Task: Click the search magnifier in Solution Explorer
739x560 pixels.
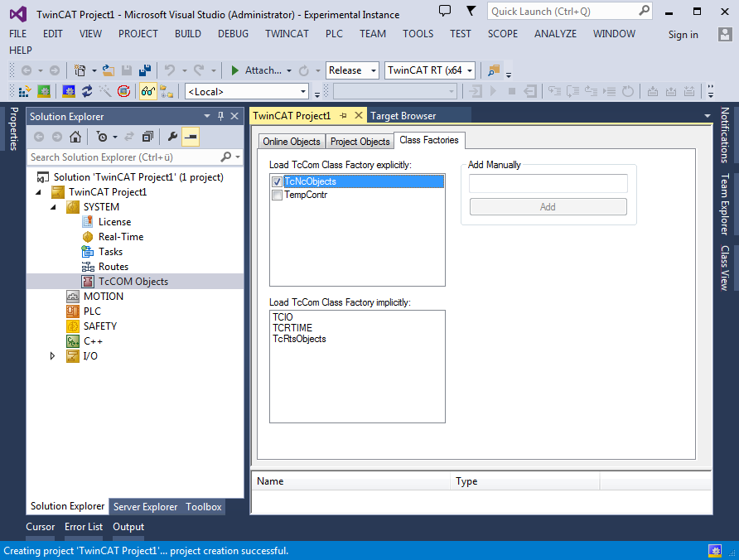Action: (225, 157)
